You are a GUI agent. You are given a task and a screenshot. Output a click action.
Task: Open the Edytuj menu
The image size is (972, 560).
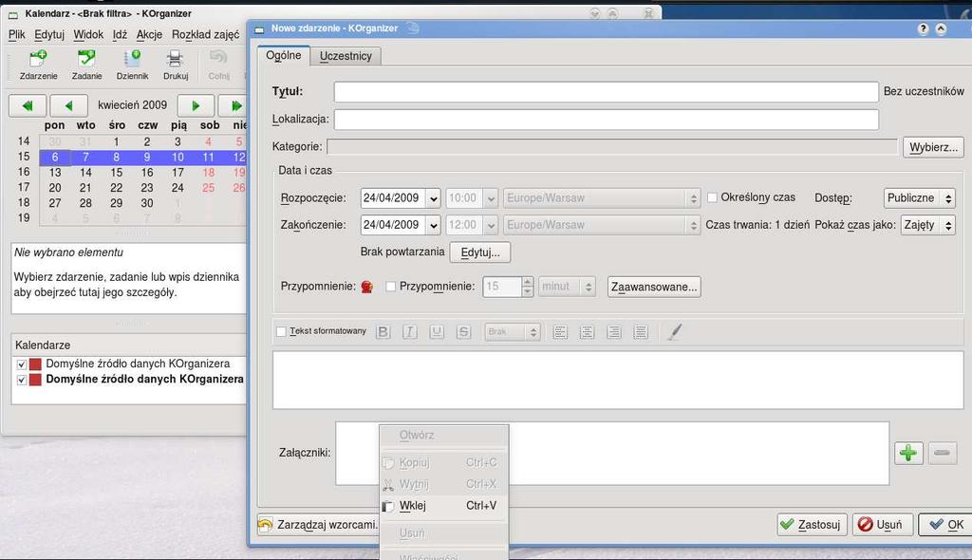click(49, 35)
